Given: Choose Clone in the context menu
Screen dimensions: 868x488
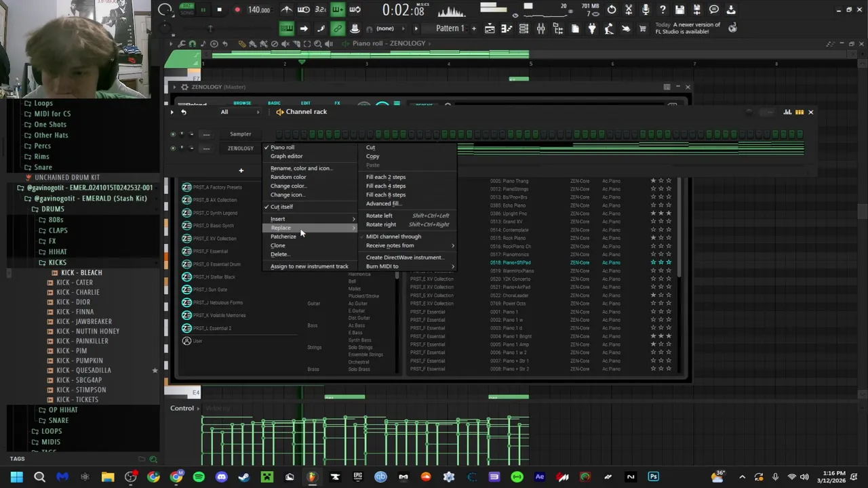Looking at the screenshot, I should tap(278, 245).
